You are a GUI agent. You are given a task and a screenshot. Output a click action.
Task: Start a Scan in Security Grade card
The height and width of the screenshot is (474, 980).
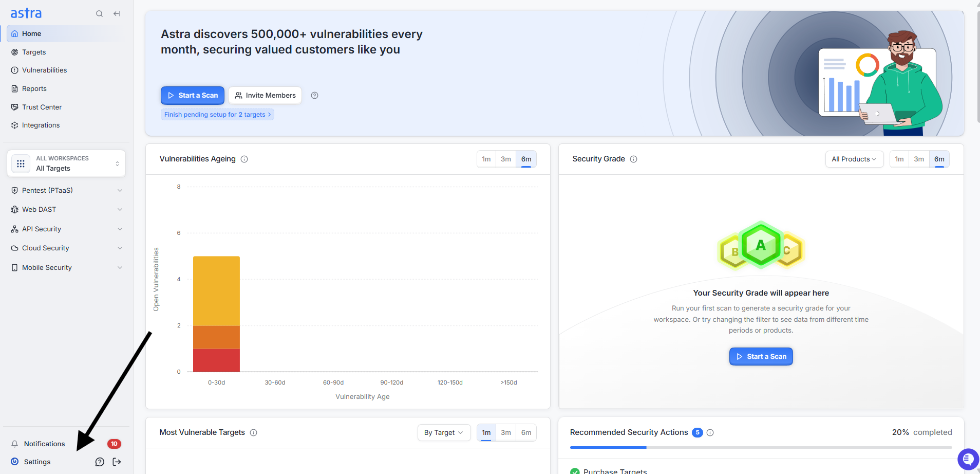[761, 357]
